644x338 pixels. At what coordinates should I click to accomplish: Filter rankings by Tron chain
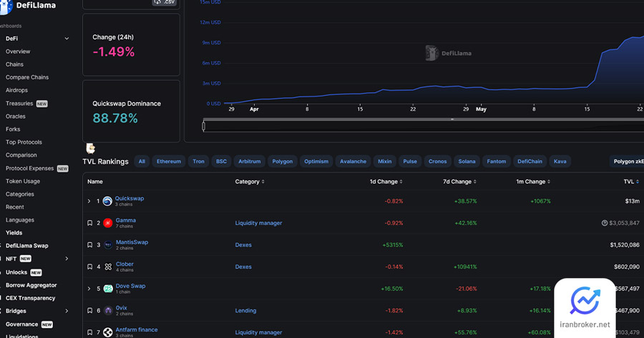click(198, 161)
